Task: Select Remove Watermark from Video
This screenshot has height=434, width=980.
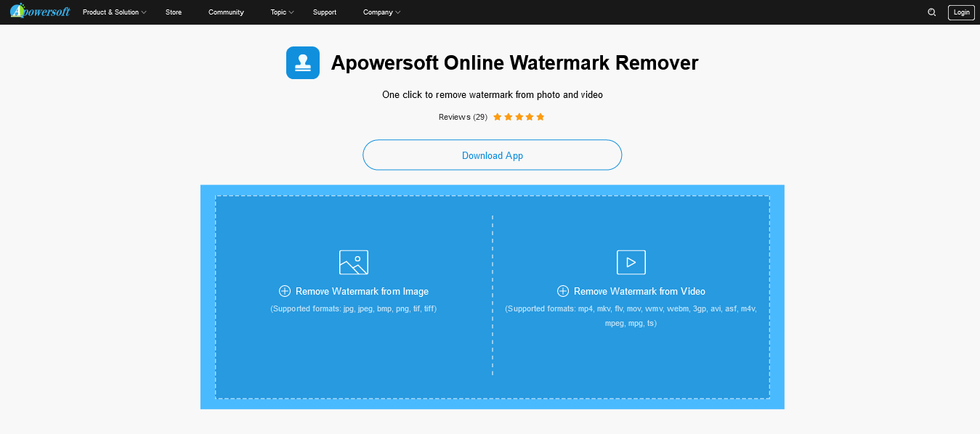Action: [639, 291]
